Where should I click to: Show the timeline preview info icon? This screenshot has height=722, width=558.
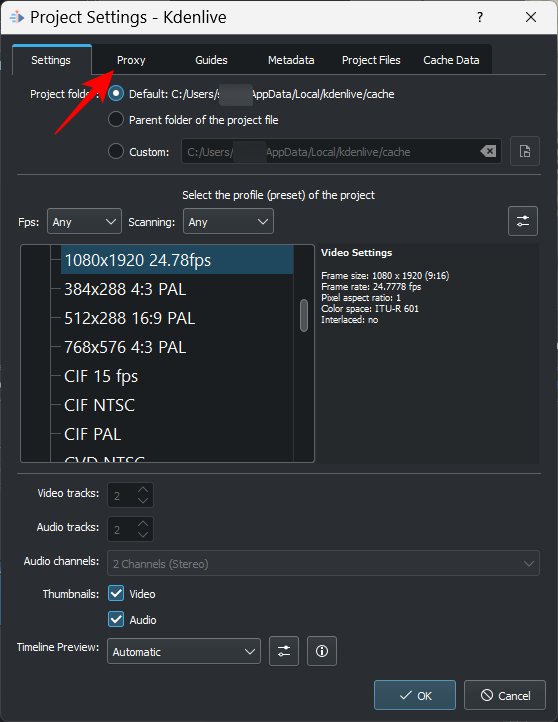322,651
